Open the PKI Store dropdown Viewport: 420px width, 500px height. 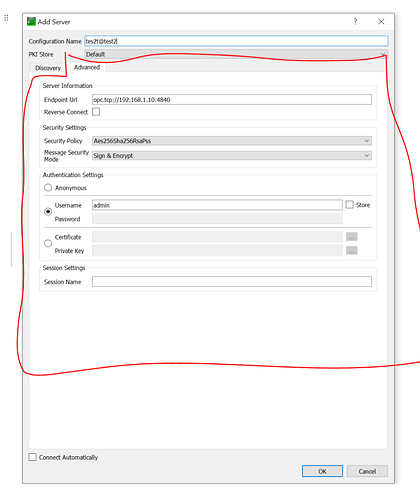click(x=236, y=54)
